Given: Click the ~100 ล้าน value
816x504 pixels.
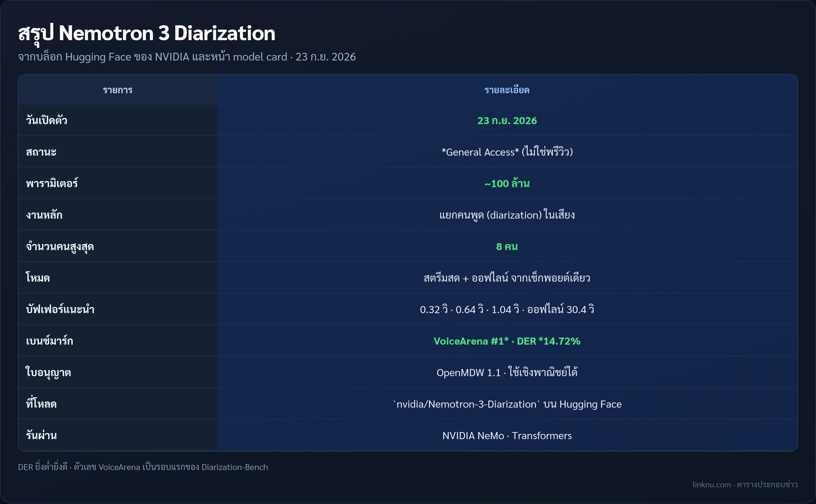Looking at the screenshot, I should click(x=507, y=183).
